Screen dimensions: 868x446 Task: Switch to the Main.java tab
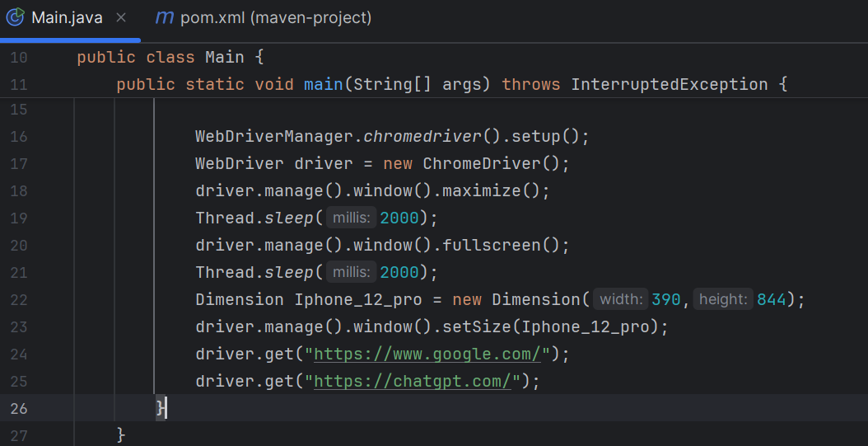tap(67, 17)
